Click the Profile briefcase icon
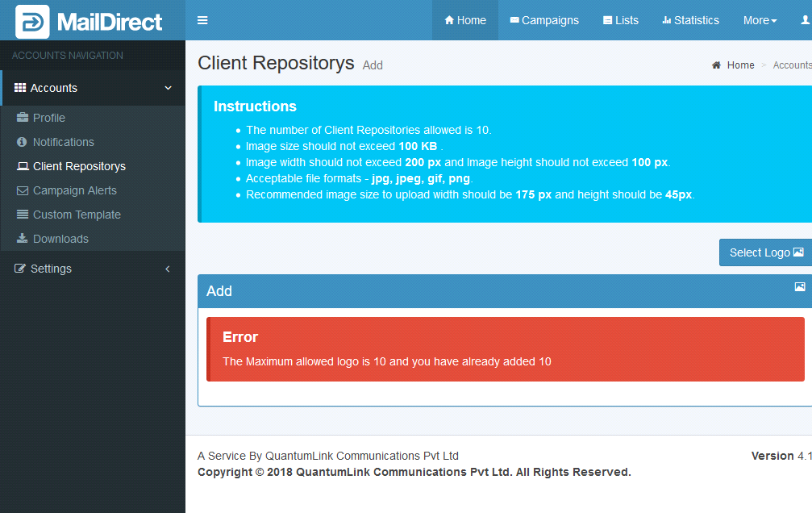This screenshot has width=812, height=513. coord(23,118)
